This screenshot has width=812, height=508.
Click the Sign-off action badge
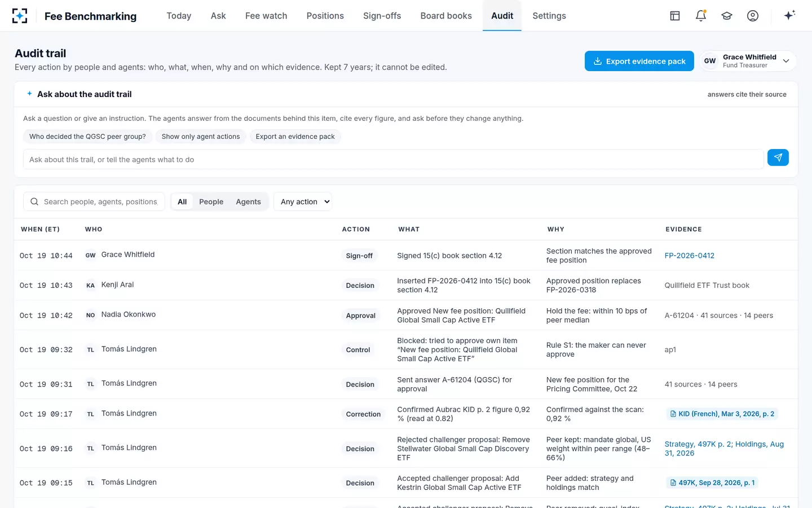point(359,256)
